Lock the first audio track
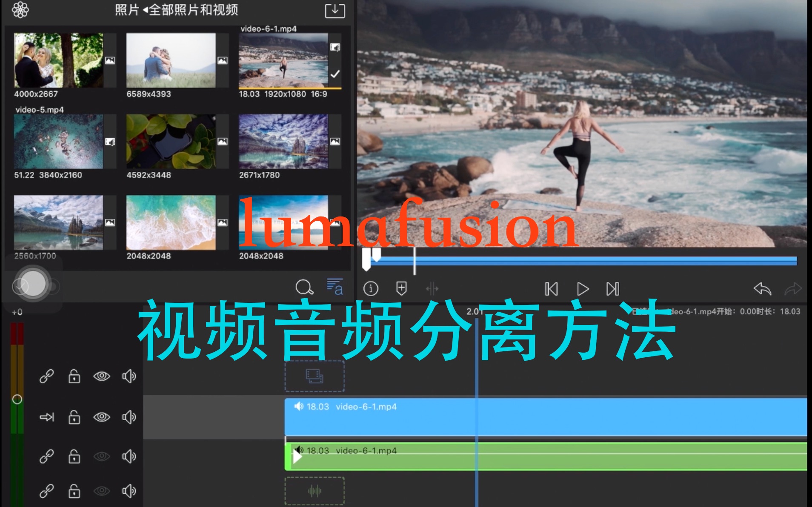812x507 pixels. [x=74, y=456]
